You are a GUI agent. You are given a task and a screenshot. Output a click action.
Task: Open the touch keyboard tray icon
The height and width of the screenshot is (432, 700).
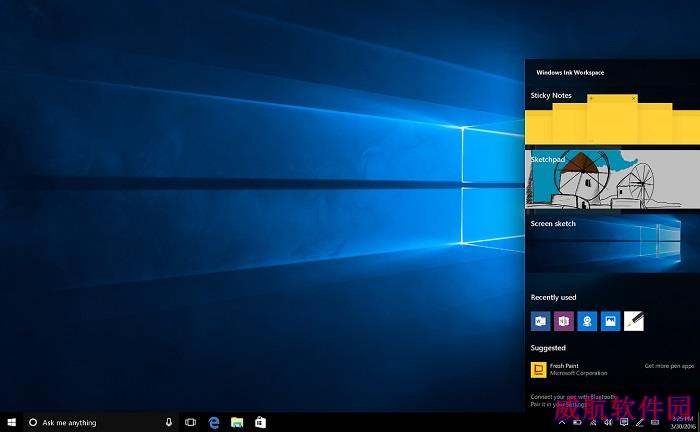(x=655, y=422)
